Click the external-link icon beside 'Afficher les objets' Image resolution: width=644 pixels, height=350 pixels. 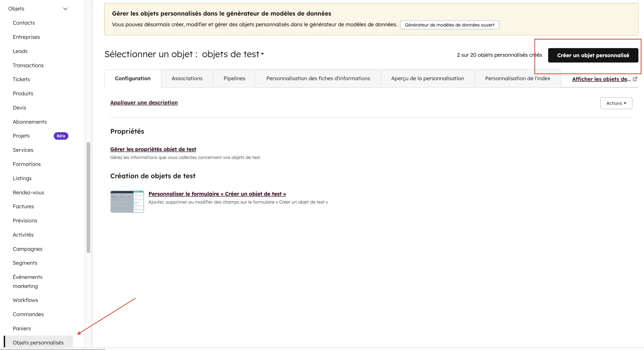point(635,79)
